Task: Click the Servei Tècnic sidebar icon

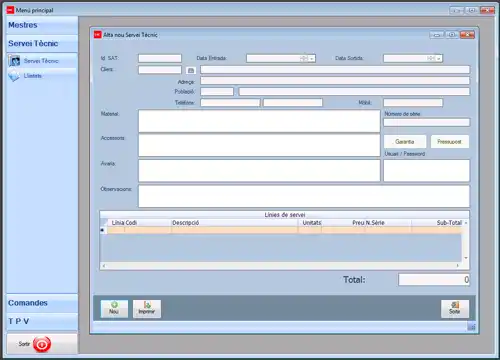Action: pos(14,61)
